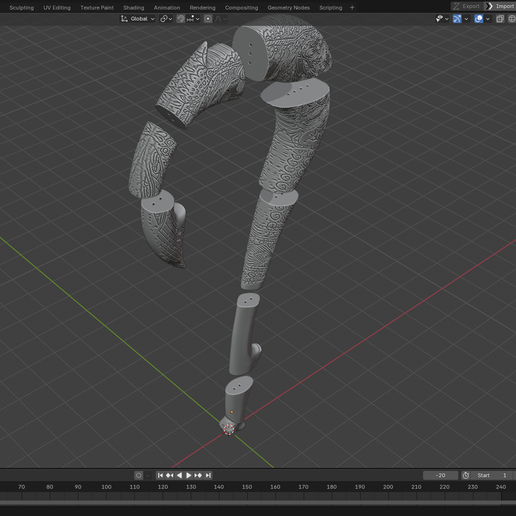Toggle the viewport overlays button
Screen dimensions: 516x516
[479, 19]
